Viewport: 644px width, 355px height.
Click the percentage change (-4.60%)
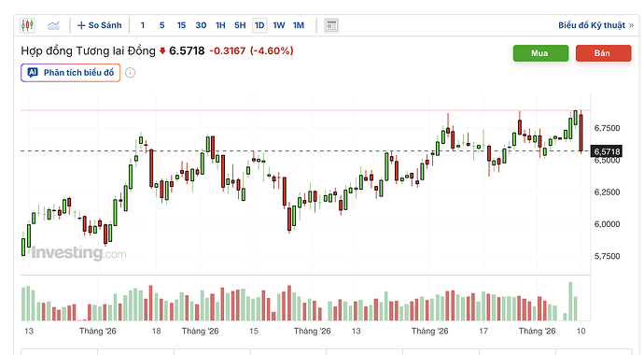272,51
